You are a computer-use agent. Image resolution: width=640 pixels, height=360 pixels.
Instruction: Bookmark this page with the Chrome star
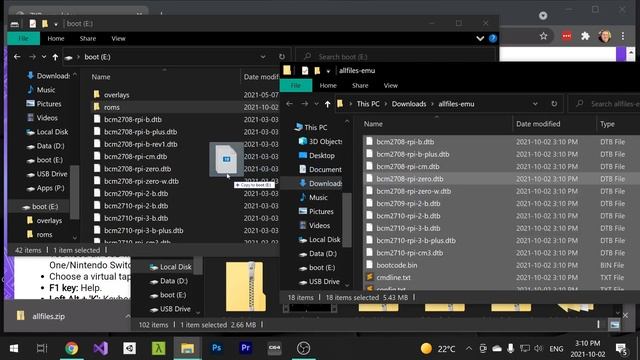(543, 36)
